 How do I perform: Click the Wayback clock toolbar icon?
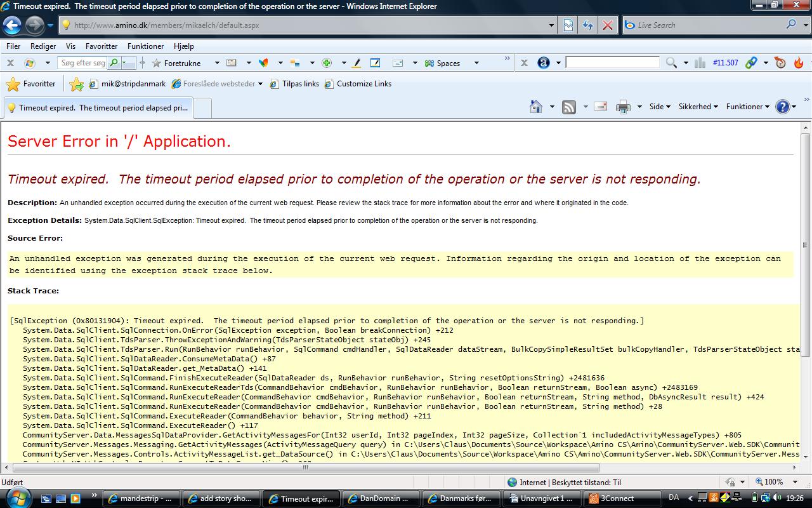coord(780,62)
